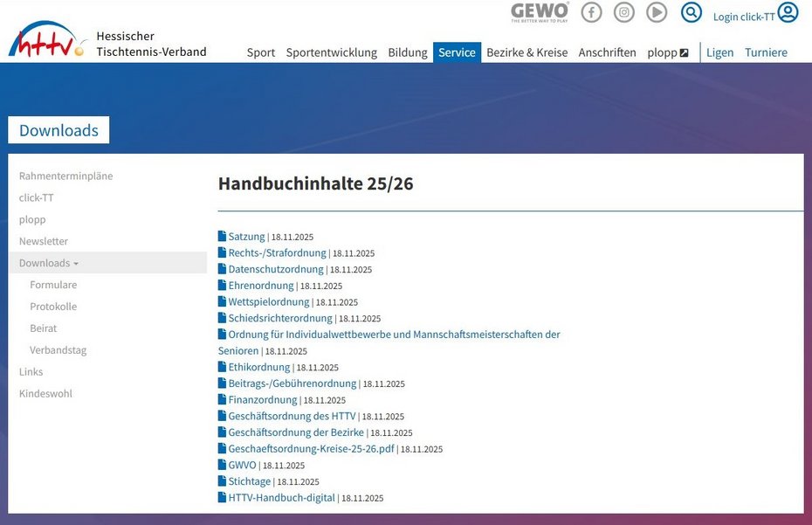Open the Bildung menu item
This screenshot has width=812, height=525.
(x=407, y=52)
